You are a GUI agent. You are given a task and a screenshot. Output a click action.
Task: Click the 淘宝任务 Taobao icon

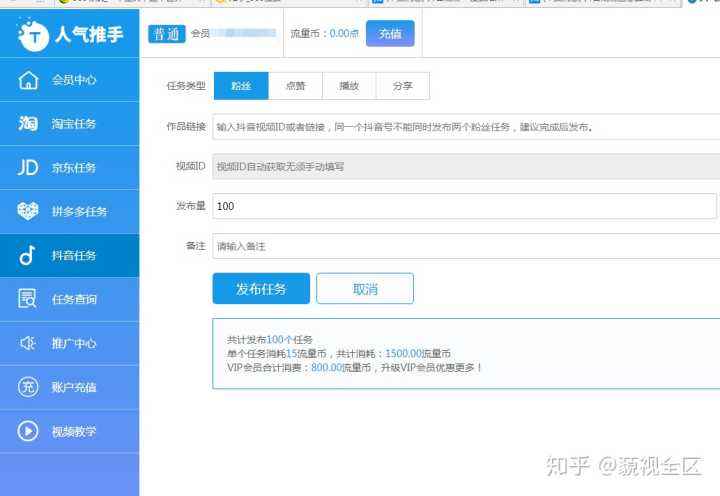[28, 124]
